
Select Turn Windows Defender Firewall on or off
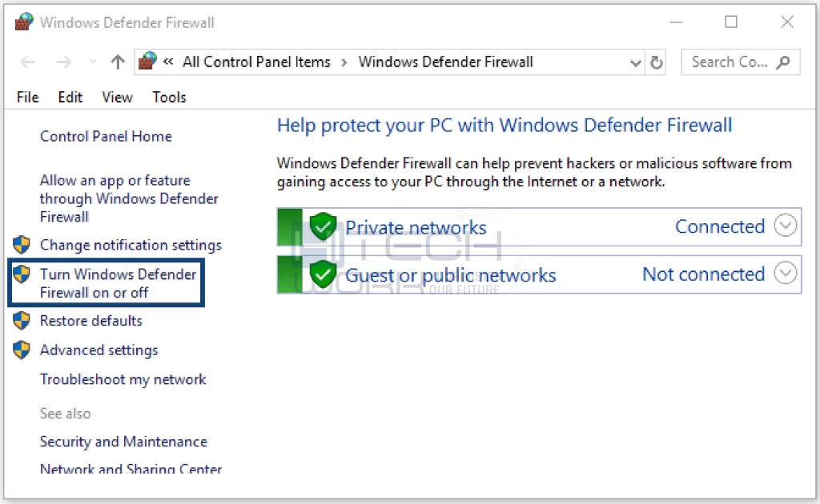click(x=119, y=283)
